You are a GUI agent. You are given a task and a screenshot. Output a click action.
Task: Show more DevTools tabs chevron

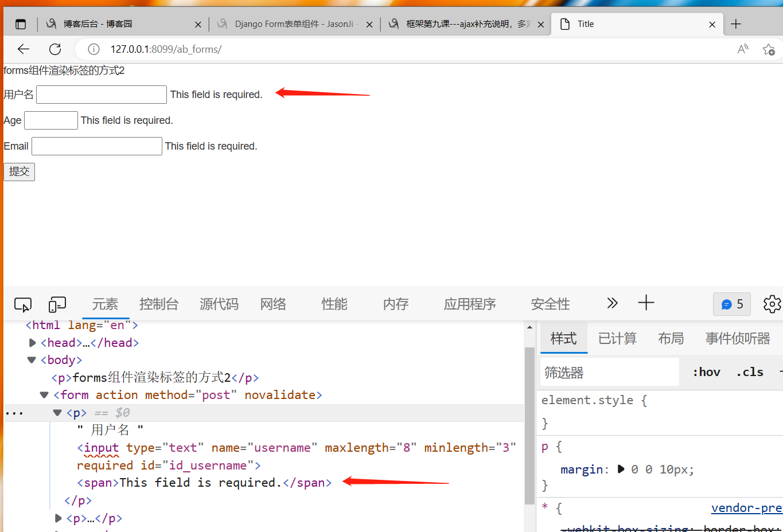(x=613, y=303)
